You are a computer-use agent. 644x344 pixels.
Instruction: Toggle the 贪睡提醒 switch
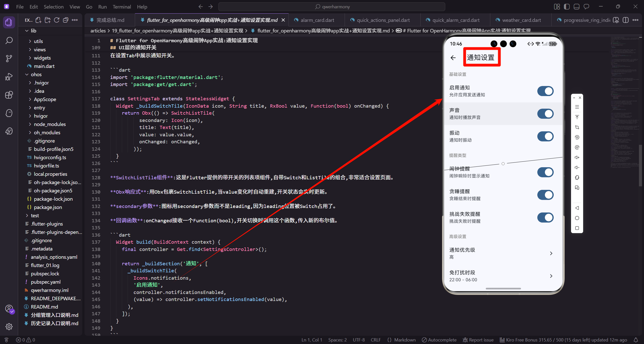point(545,195)
